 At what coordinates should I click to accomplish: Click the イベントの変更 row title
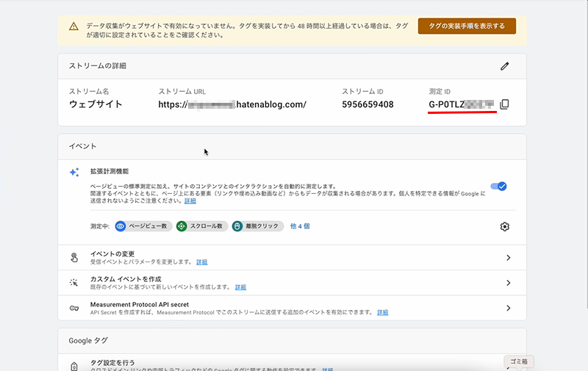(x=112, y=253)
